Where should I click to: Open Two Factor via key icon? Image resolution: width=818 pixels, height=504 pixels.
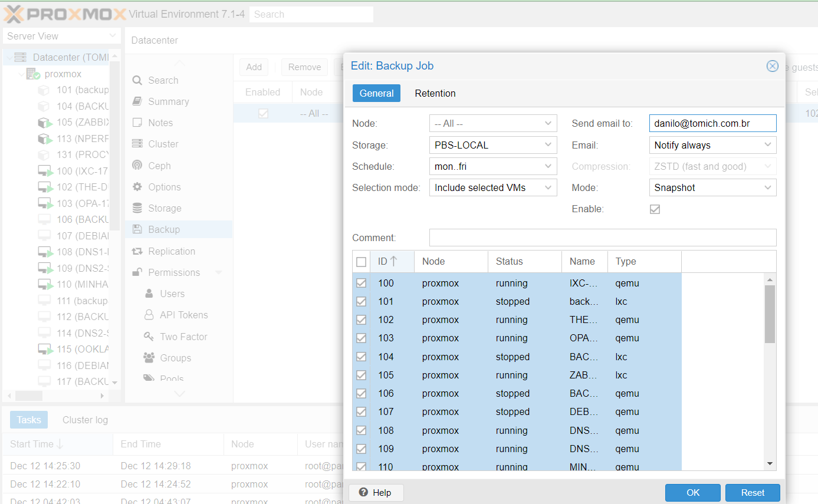click(149, 337)
